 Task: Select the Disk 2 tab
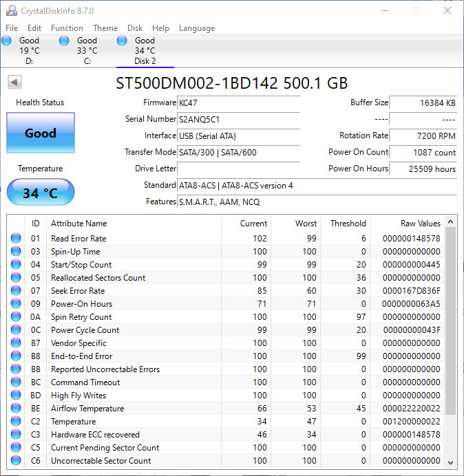[x=145, y=51]
